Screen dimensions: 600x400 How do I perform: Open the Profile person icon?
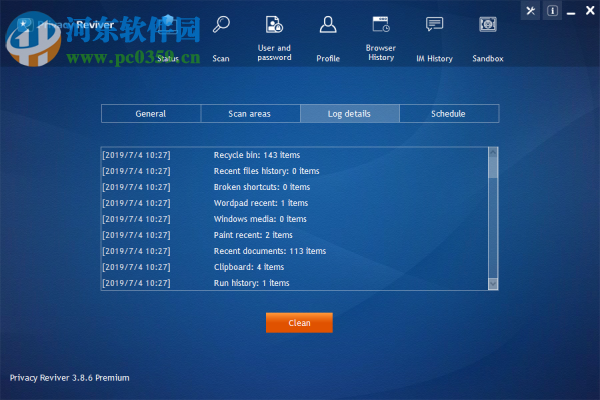(x=328, y=24)
